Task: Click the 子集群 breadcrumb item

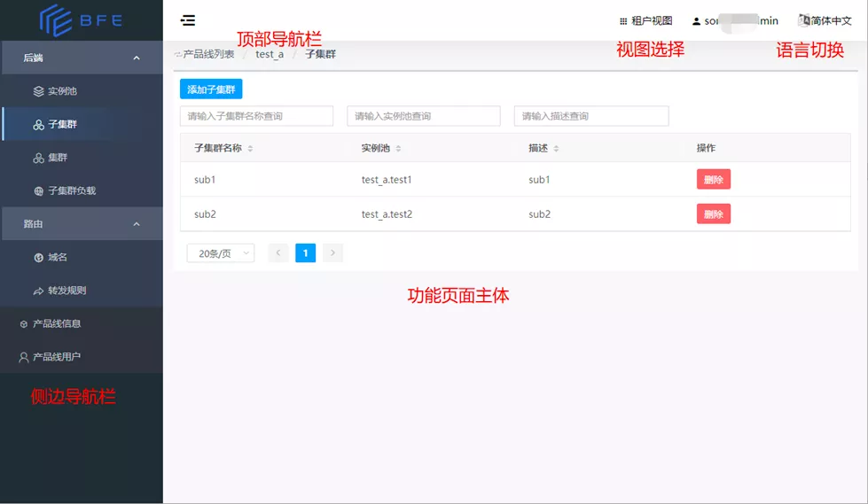Action: tap(321, 54)
